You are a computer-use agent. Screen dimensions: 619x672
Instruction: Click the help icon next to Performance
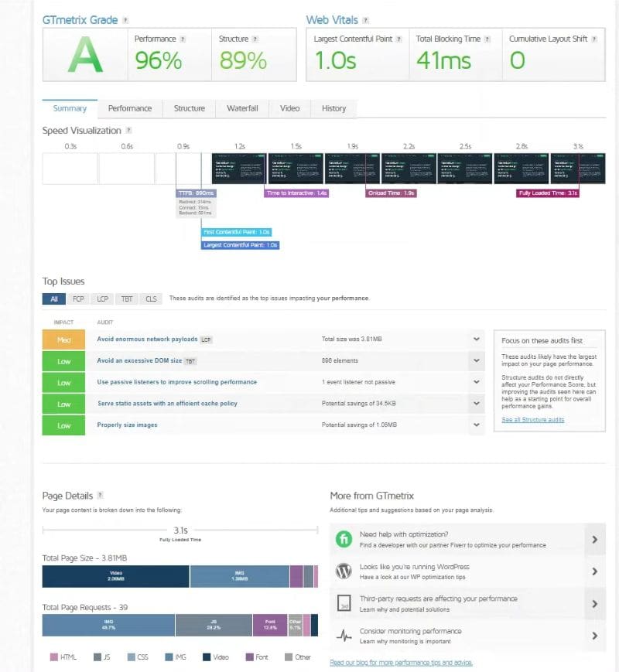click(183, 39)
